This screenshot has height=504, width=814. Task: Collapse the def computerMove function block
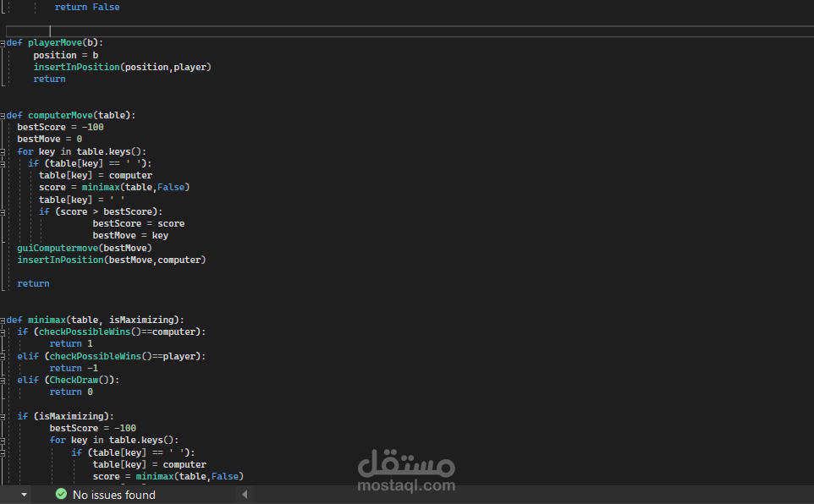coord(3,116)
